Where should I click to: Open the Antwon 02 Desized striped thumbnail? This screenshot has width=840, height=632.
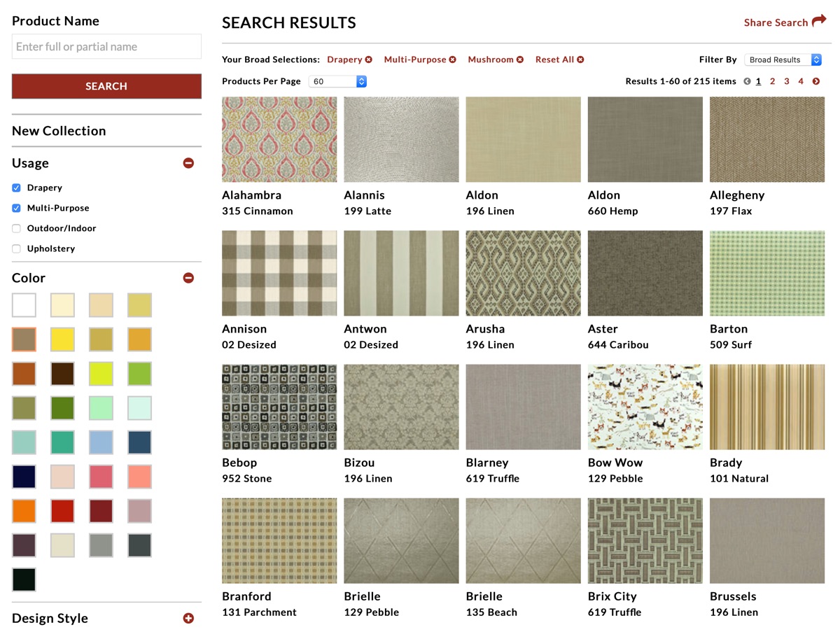tap(401, 274)
